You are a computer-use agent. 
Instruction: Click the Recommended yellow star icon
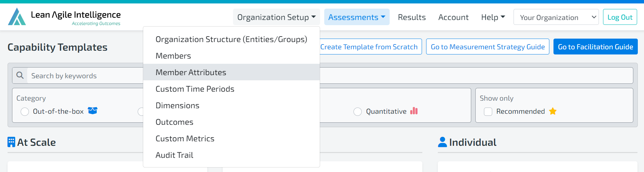tap(553, 111)
